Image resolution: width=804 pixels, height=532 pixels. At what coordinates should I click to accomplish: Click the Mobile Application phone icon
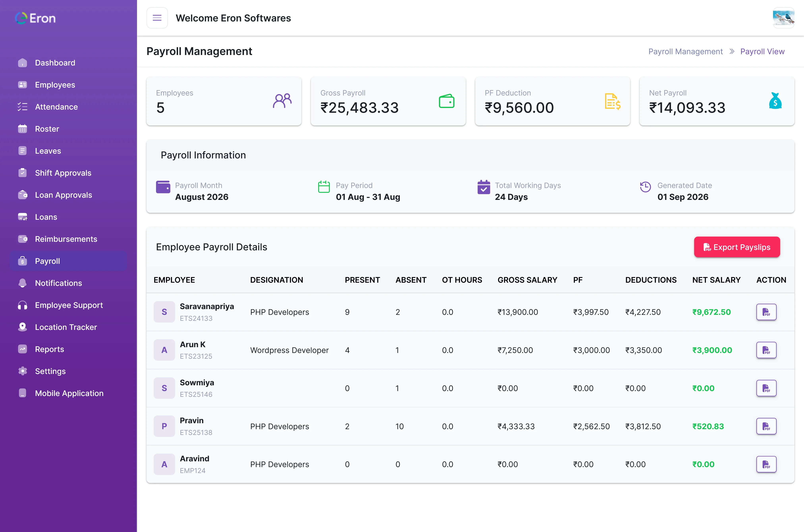(x=22, y=393)
